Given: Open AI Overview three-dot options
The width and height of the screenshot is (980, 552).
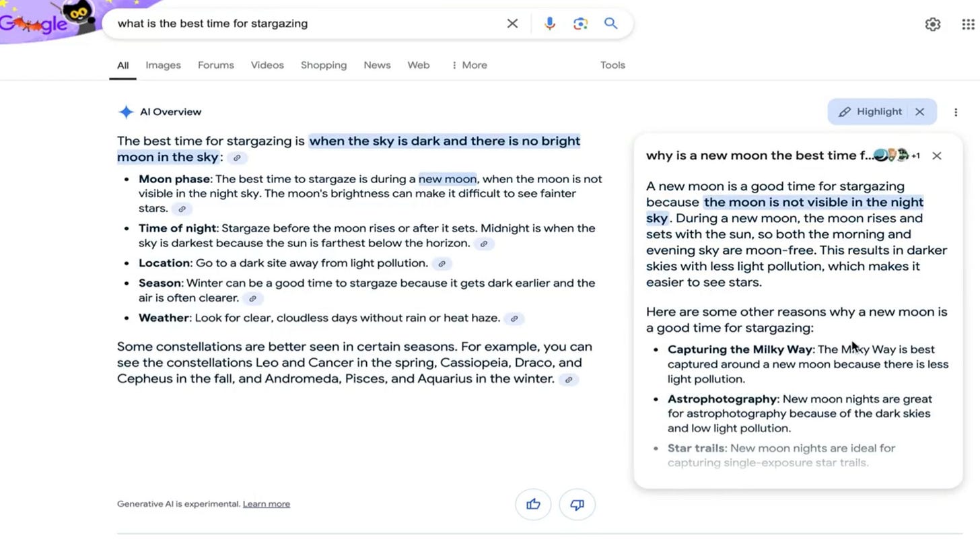Looking at the screenshot, I should click(956, 112).
